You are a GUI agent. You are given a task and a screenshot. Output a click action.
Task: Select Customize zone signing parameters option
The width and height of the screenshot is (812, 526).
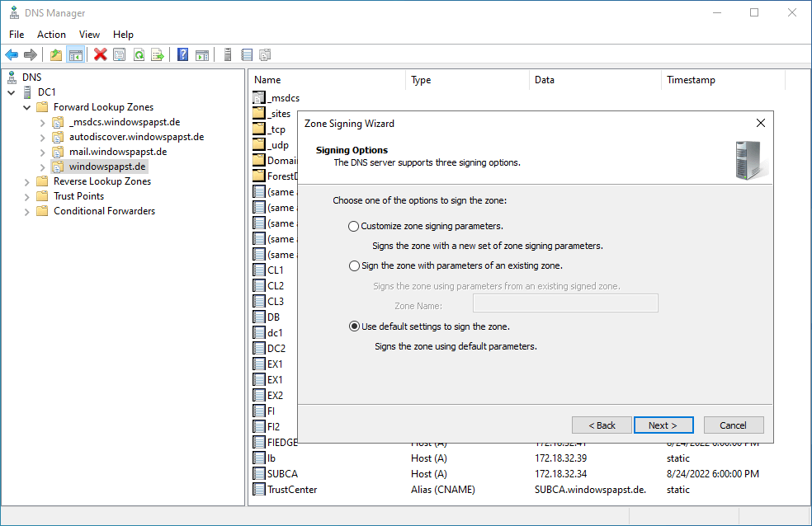tap(354, 226)
